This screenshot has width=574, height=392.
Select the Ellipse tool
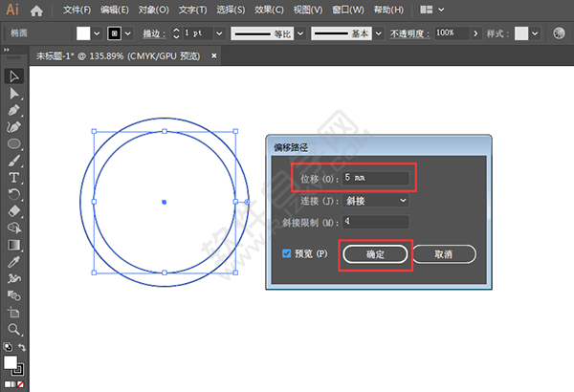point(14,143)
